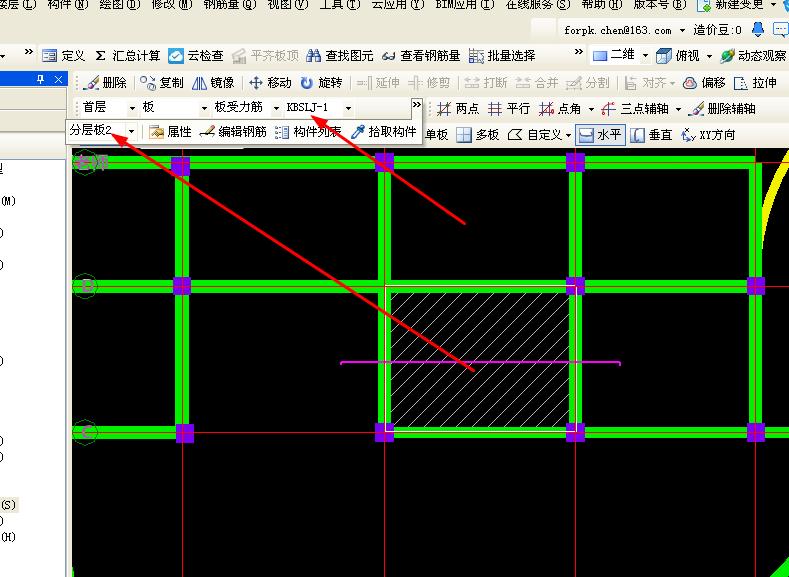This screenshot has width=789, height=577.
Task: Open the 视图(V) menu
Action: click(x=288, y=5)
